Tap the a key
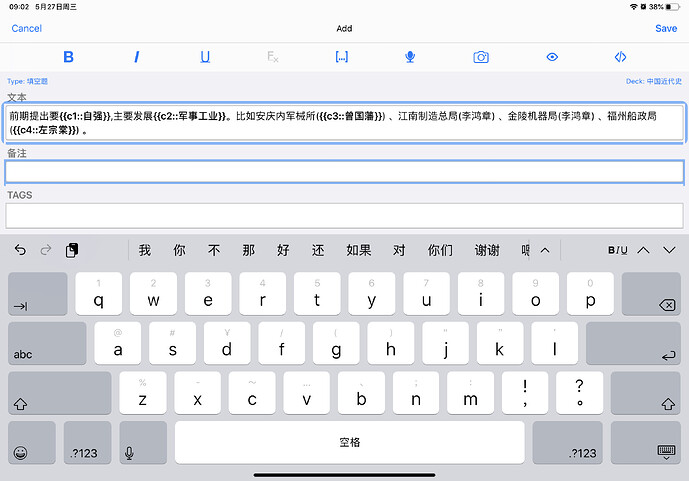Viewport: 689px width, 481px height. click(x=118, y=343)
